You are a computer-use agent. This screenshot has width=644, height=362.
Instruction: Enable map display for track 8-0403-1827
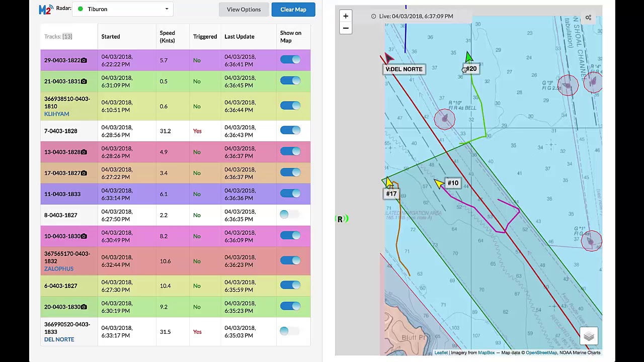289,215
